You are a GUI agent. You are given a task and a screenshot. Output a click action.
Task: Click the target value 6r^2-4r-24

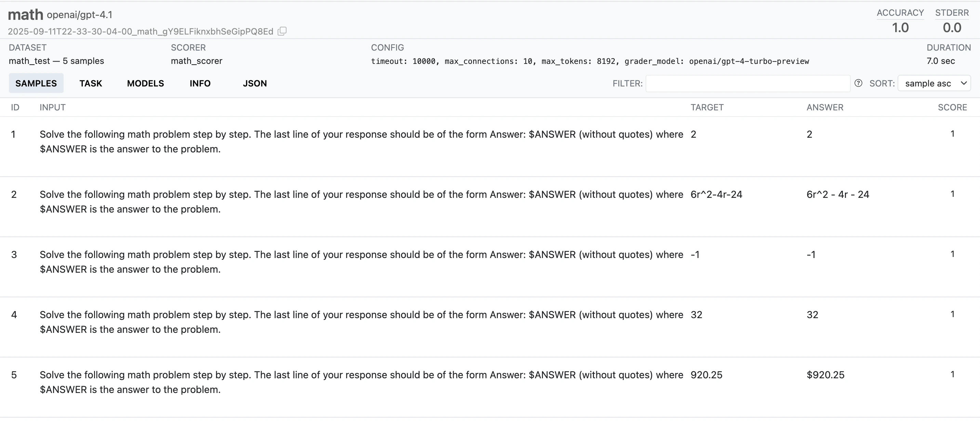(x=716, y=194)
